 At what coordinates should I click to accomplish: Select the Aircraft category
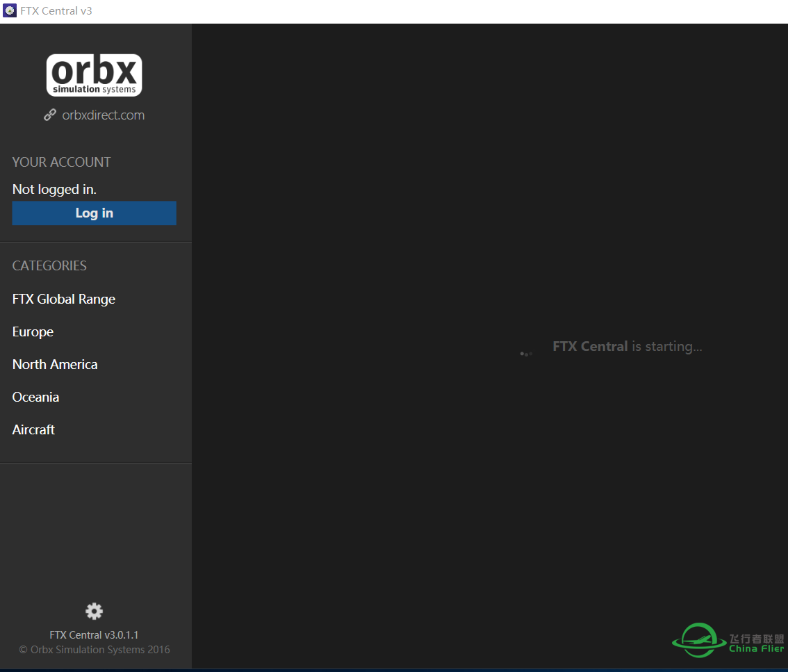click(x=33, y=429)
